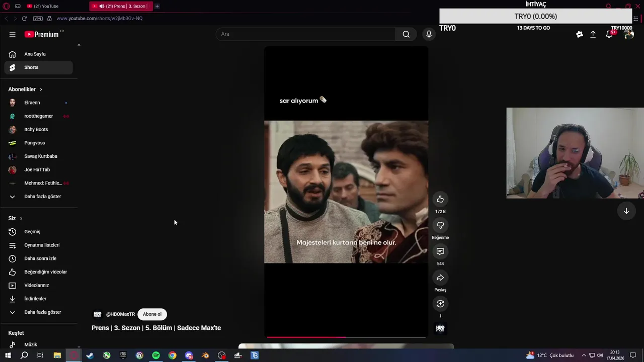This screenshot has height=362, width=644.
Task: Click the Short video to pause
Action: coord(346,192)
